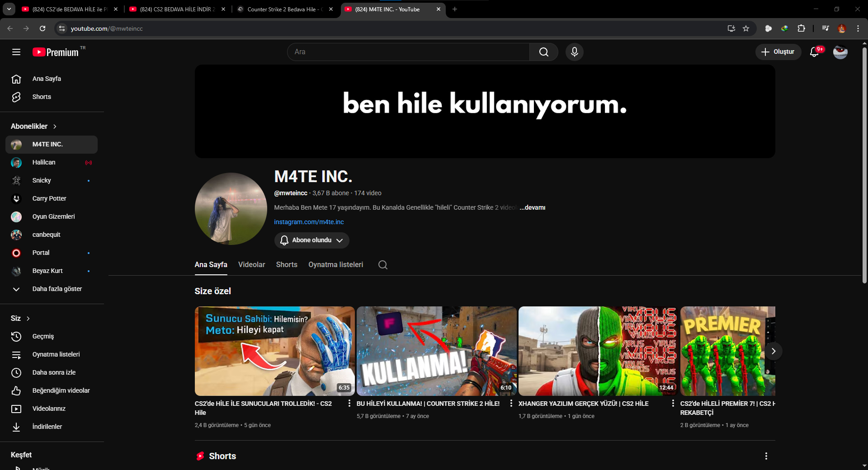
Task: Play the BU HİLEYİ KULLANMA video thumbnail
Action: pos(437,351)
